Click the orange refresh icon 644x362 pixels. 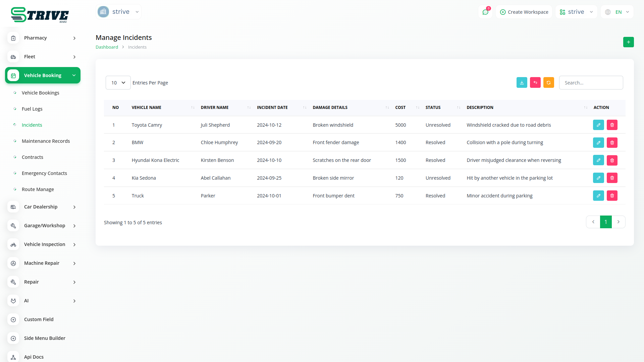[548, 83]
